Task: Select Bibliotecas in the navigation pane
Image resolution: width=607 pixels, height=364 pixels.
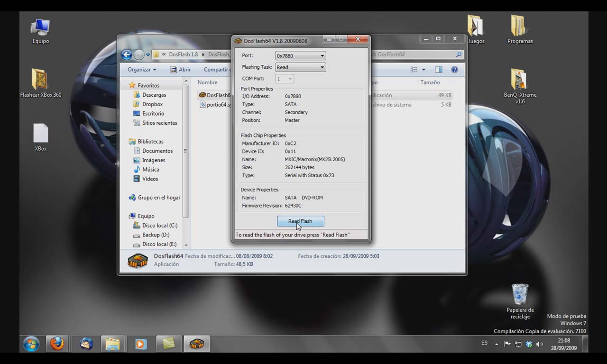Action: [x=150, y=142]
